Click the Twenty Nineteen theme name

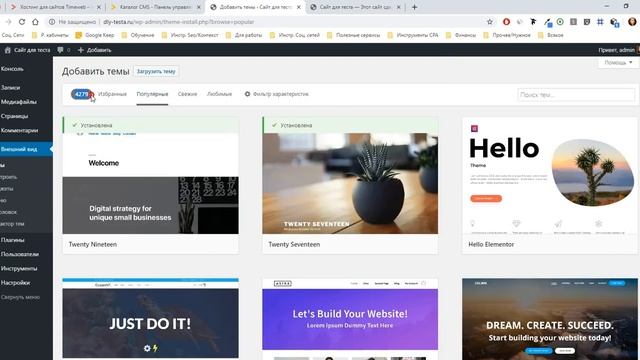point(93,244)
